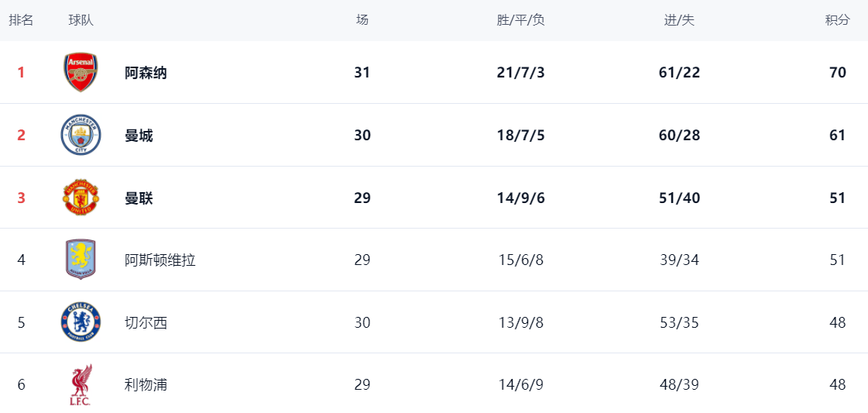This screenshot has width=868, height=413.
Task: Click the Arsenal club crest
Action: click(81, 73)
